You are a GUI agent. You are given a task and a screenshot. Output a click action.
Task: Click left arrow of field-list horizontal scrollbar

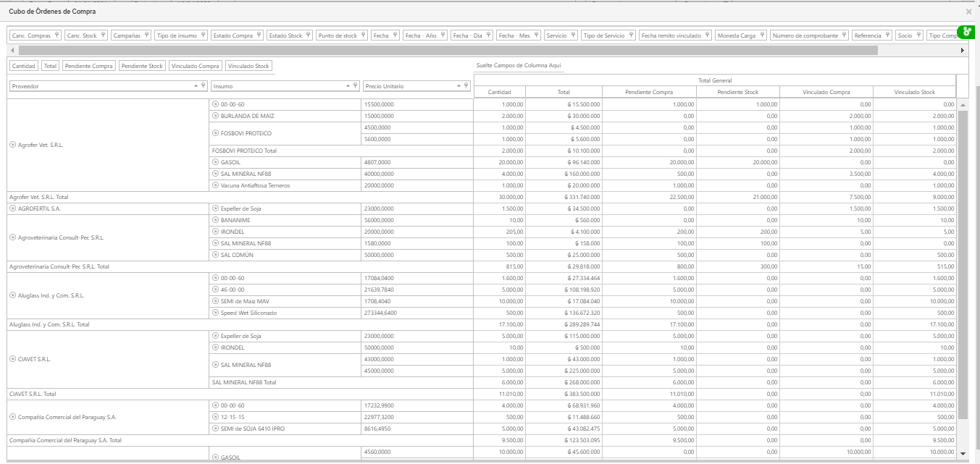(12, 51)
